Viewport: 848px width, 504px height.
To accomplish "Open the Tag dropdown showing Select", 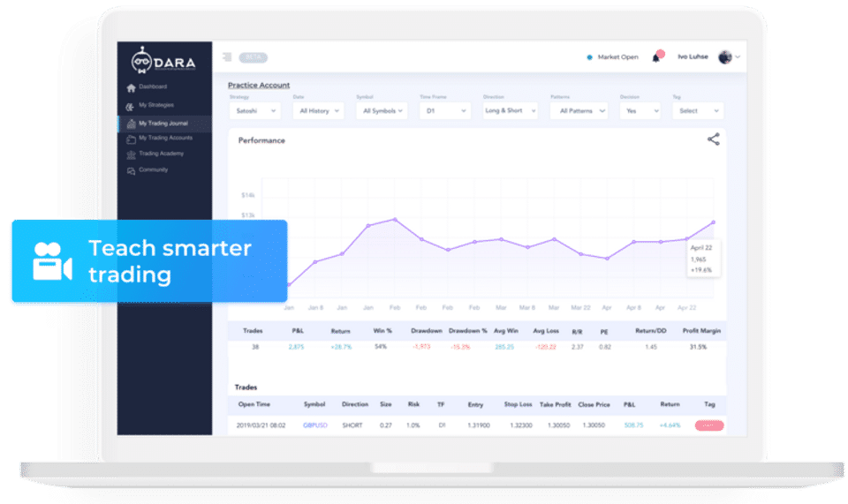I will coord(698,110).
